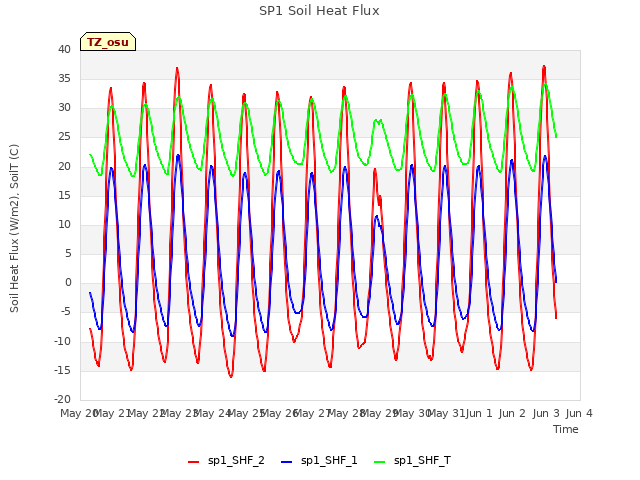Viewport: 640px width, 480px height.
Task: Click red sp1_SHF_2 legend color marker
Action: (x=193, y=462)
